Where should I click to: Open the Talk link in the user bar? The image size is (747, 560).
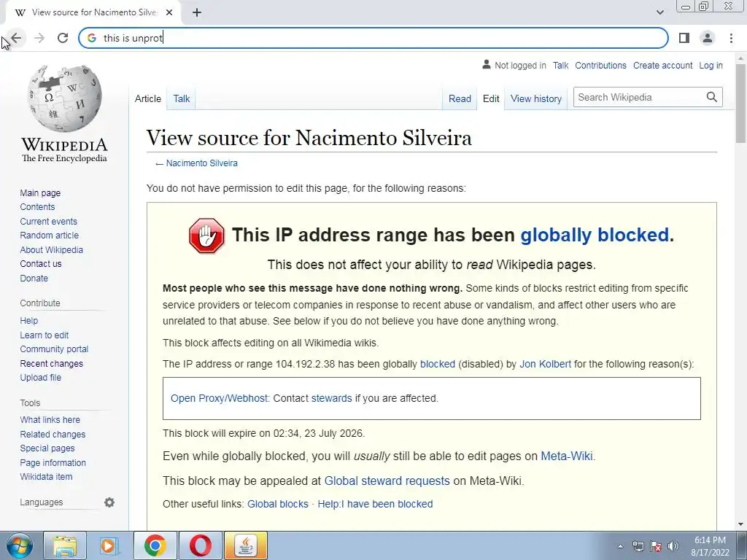click(x=561, y=65)
